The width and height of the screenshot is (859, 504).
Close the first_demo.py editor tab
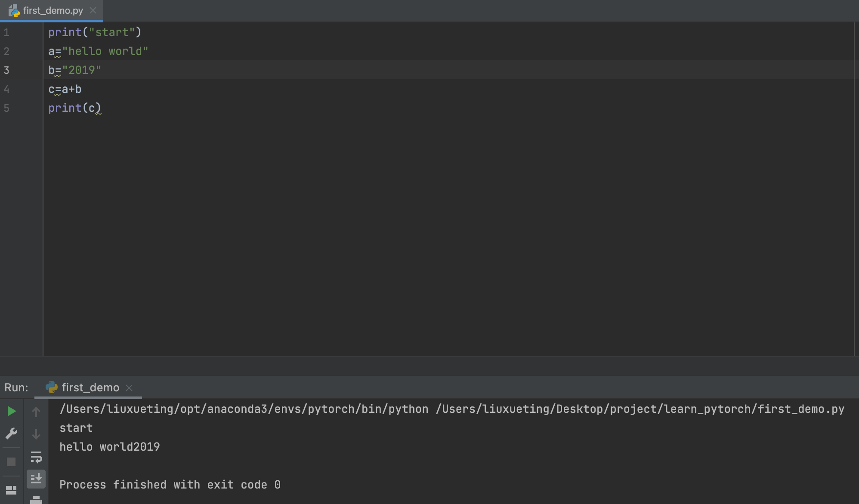93,11
